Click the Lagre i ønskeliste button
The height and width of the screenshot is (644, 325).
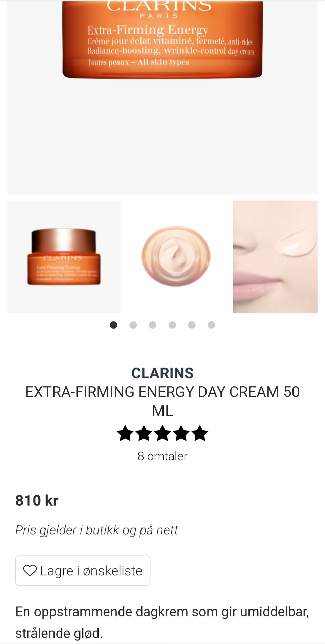(83, 571)
